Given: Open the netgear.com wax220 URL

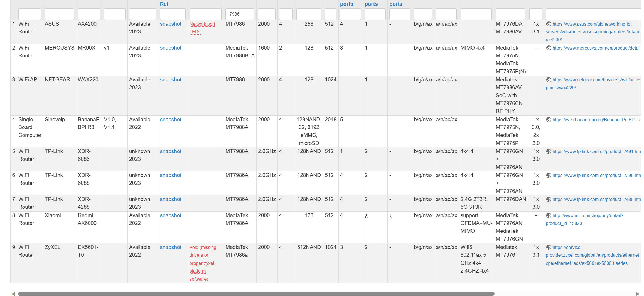Looking at the screenshot, I should pyautogui.click(x=593, y=84).
